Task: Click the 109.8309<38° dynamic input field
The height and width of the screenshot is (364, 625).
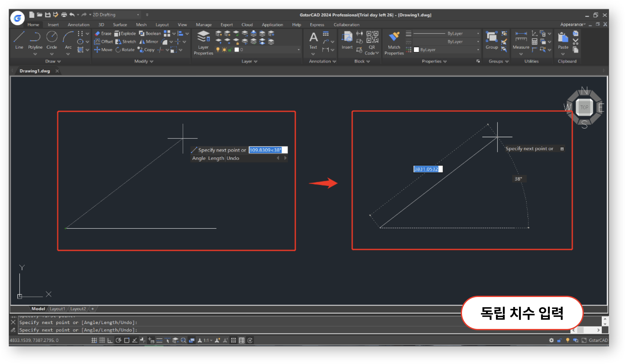Action: coord(268,150)
